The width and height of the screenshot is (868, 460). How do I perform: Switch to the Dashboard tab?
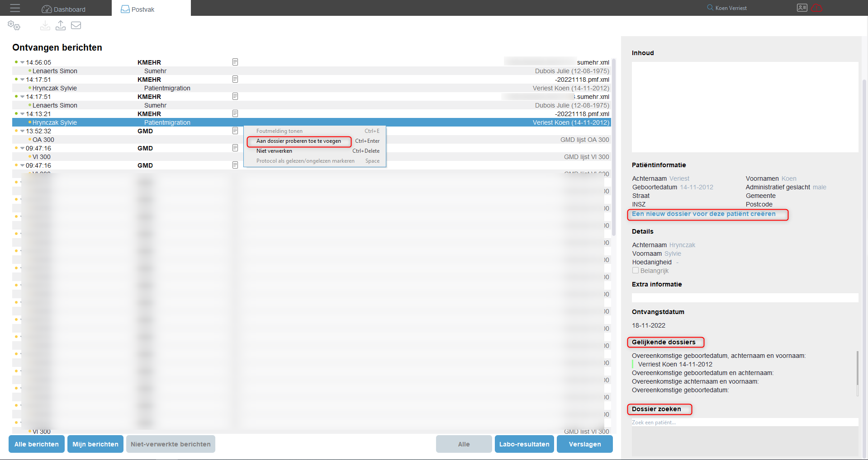click(x=64, y=9)
